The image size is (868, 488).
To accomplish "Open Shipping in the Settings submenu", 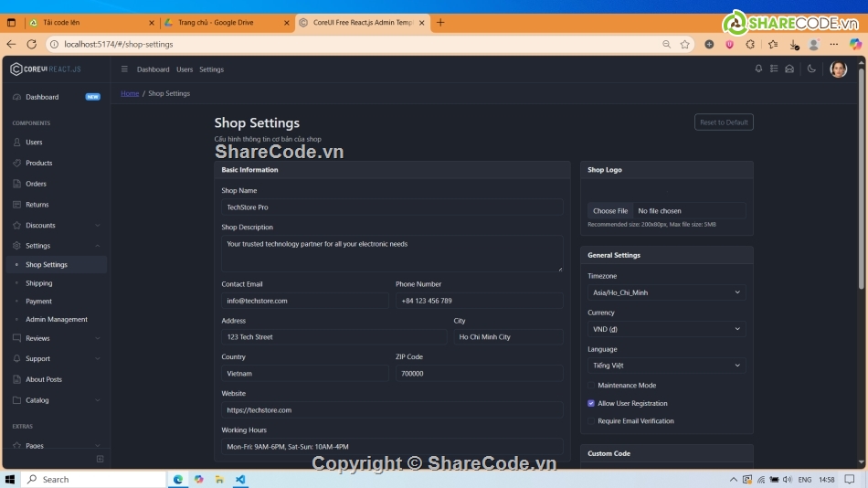I will [x=39, y=283].
